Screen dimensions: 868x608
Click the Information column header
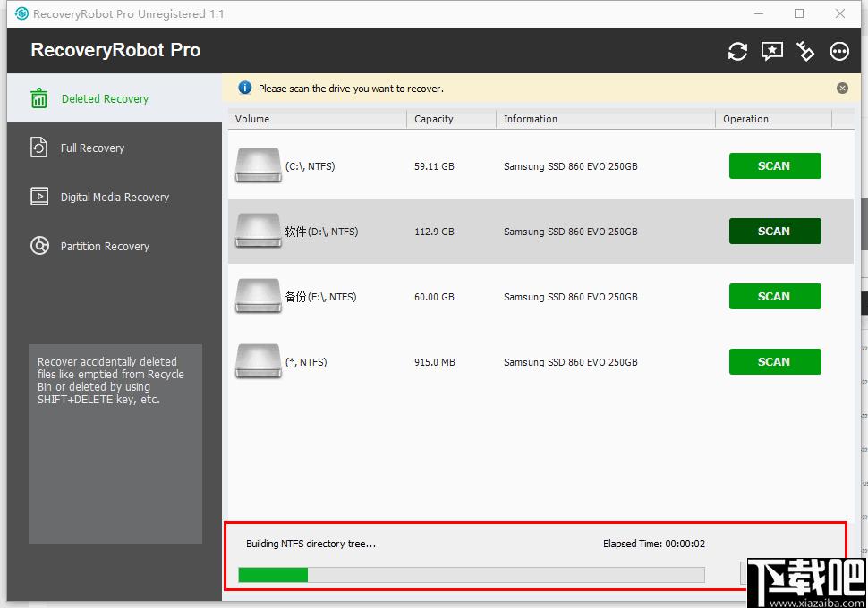pyautogui.click(x=606, y=119)
